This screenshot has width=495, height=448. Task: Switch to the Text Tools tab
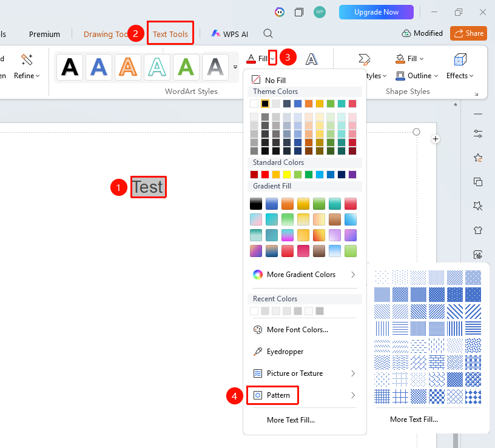click(x=170, y=34)
